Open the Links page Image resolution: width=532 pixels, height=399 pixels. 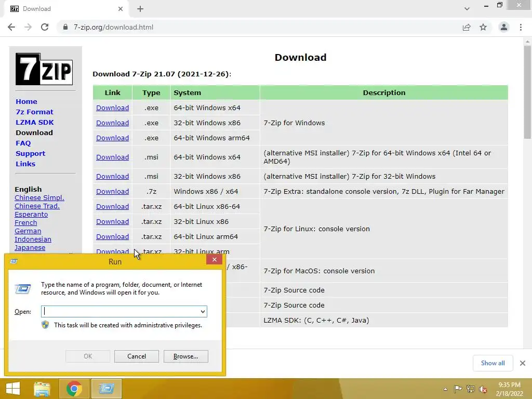click(25, 164)
